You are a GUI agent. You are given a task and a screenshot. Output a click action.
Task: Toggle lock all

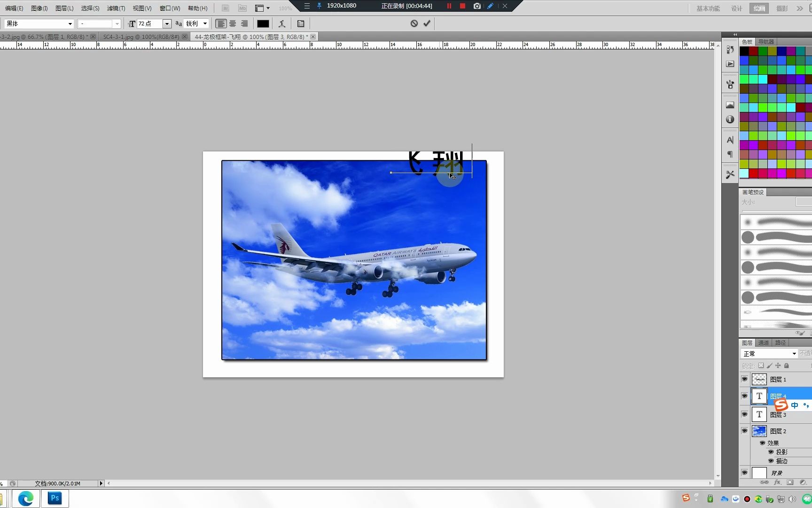[x=787, y=365]
